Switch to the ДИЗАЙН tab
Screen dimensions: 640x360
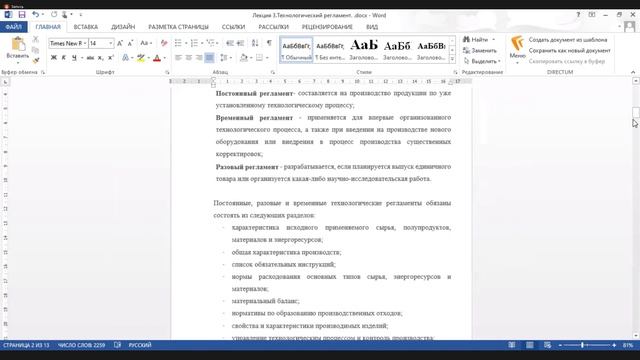pos(123,27)
